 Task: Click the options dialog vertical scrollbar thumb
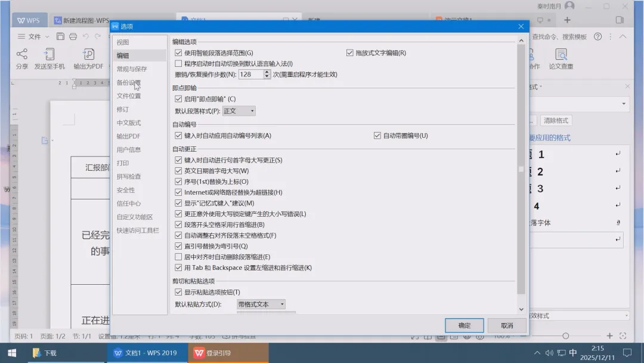coord(521,170)
